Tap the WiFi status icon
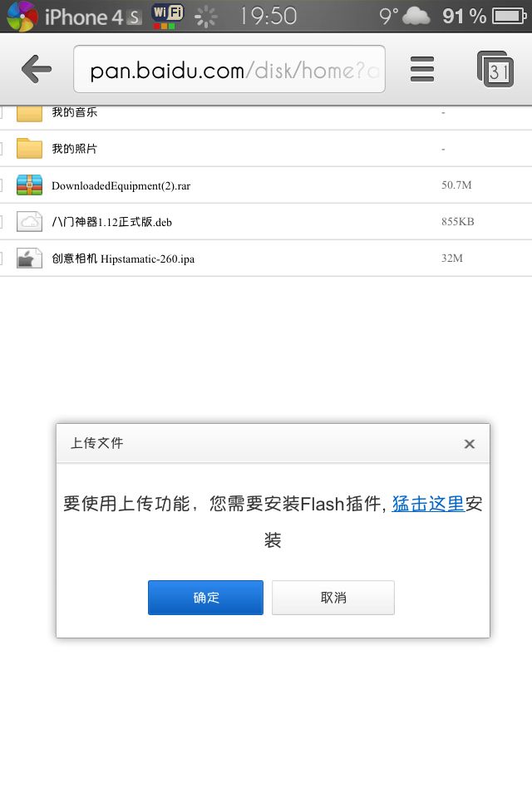This screenshot has height=798, width=532. [167, 16]
